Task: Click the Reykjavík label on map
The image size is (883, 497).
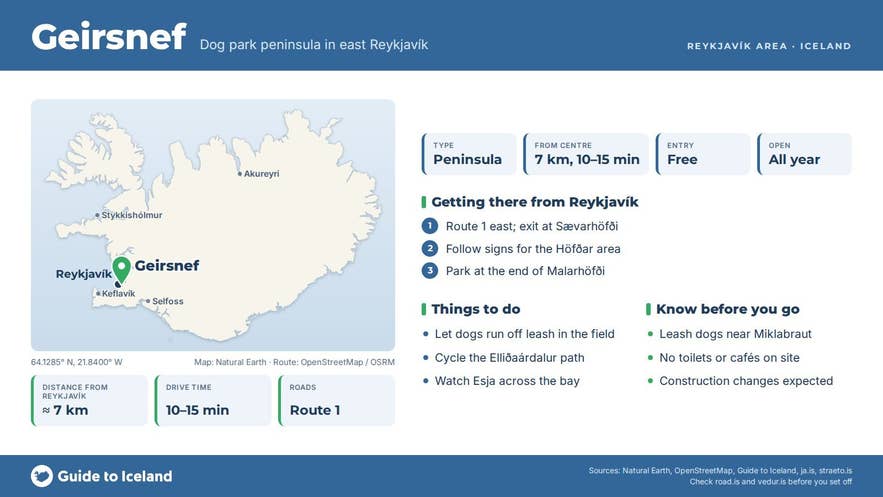Action: (83, 274)
